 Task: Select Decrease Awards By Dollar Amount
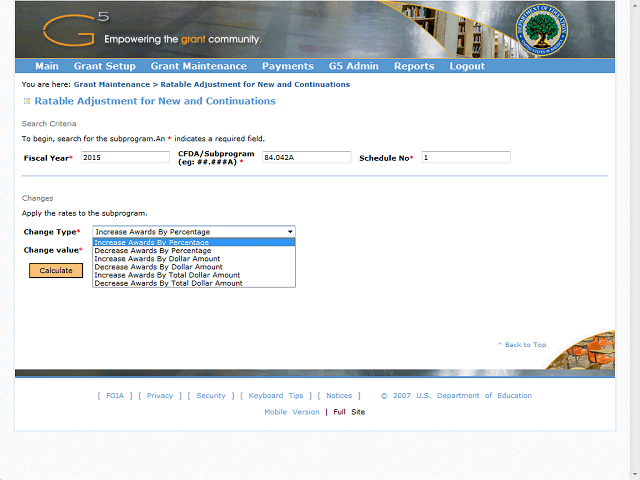tap(194, 267)
